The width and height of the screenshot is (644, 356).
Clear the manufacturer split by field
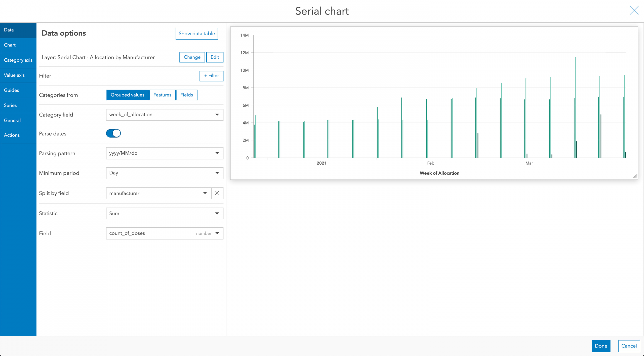pos(217,193)
